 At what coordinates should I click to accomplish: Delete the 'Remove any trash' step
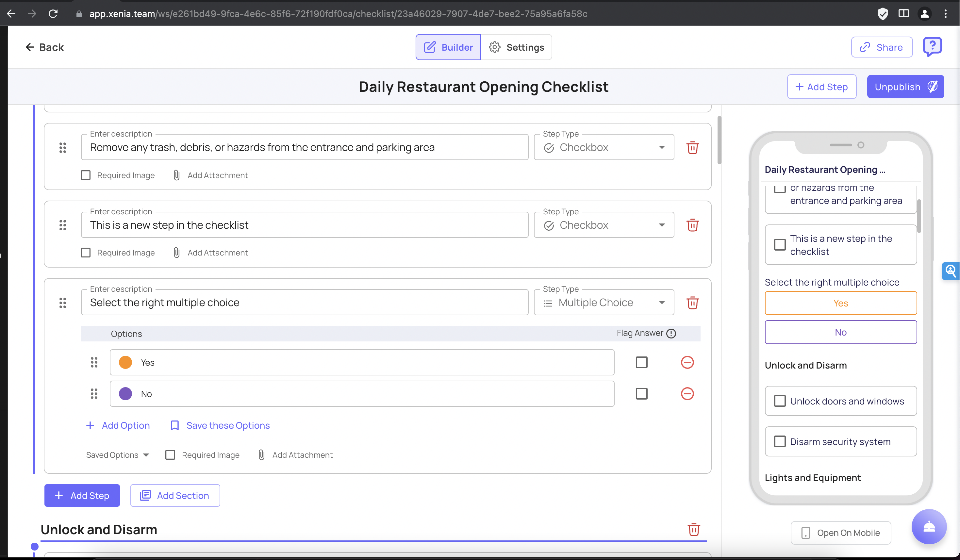click(x=692, y=147)
